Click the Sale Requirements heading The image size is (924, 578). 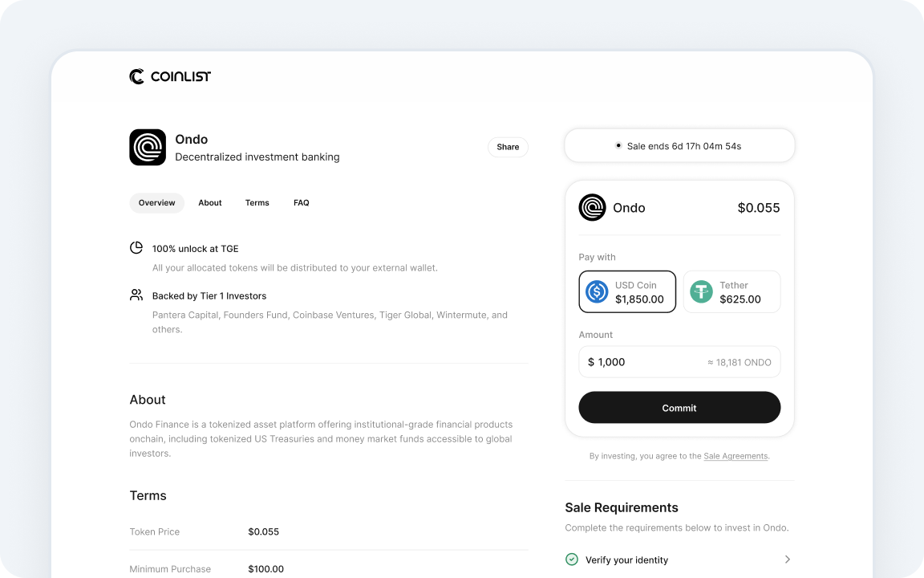[x=621, y=508]
